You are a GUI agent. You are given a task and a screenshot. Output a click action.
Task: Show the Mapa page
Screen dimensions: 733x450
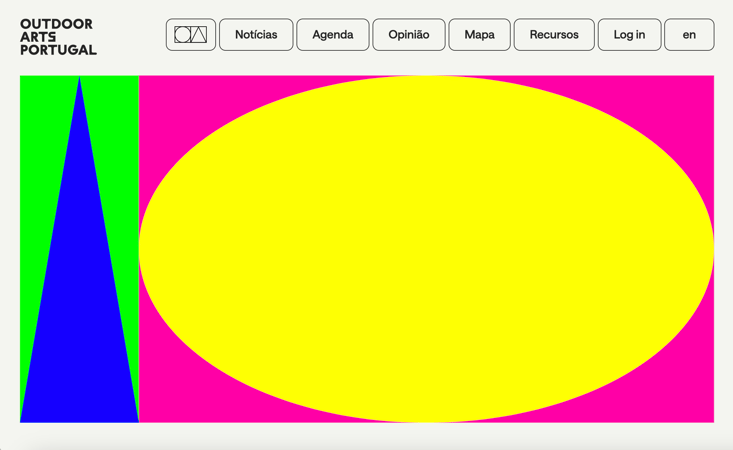(480, 35)
